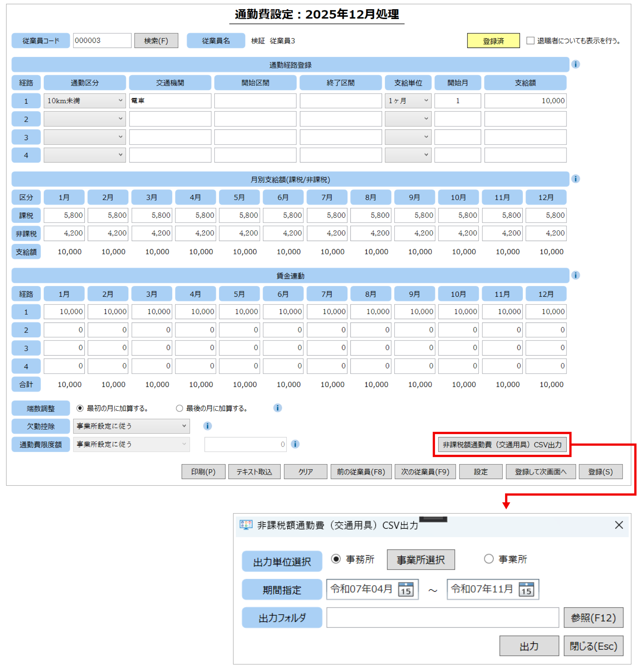
Task: Select 事業所 radio button in CSV dialog
Action: pos(488,559)
